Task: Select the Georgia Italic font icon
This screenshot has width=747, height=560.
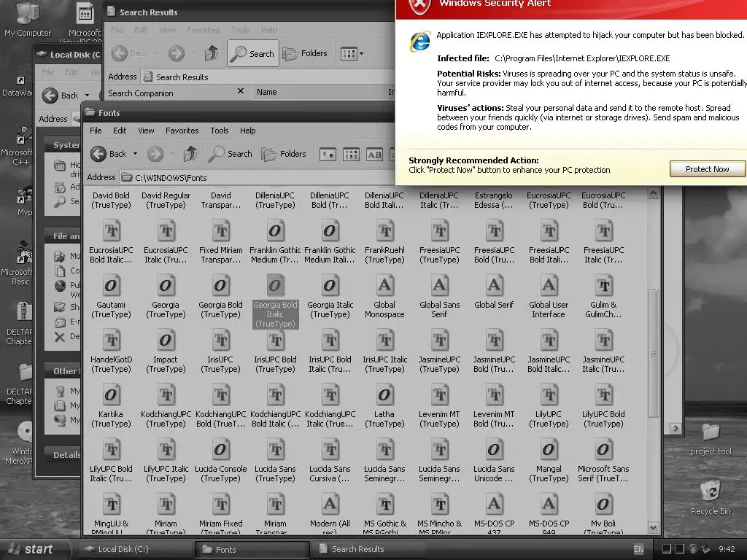Action: click(330, 285)
